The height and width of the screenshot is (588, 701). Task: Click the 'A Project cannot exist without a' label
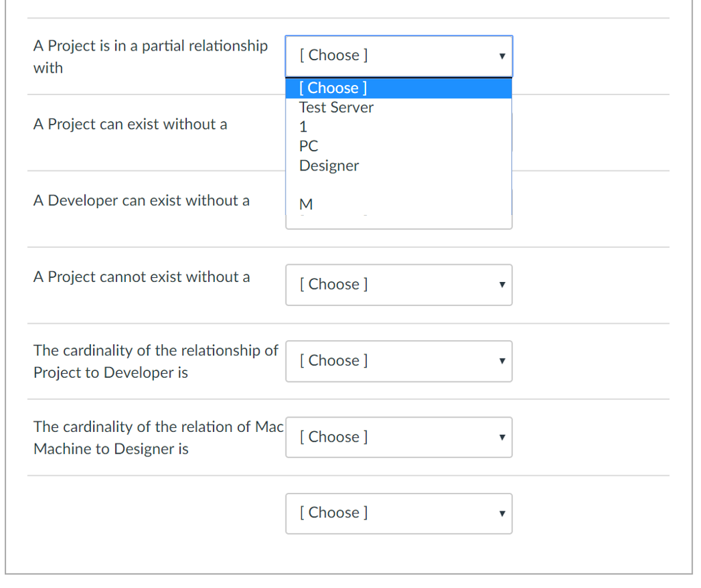(141, 277)
